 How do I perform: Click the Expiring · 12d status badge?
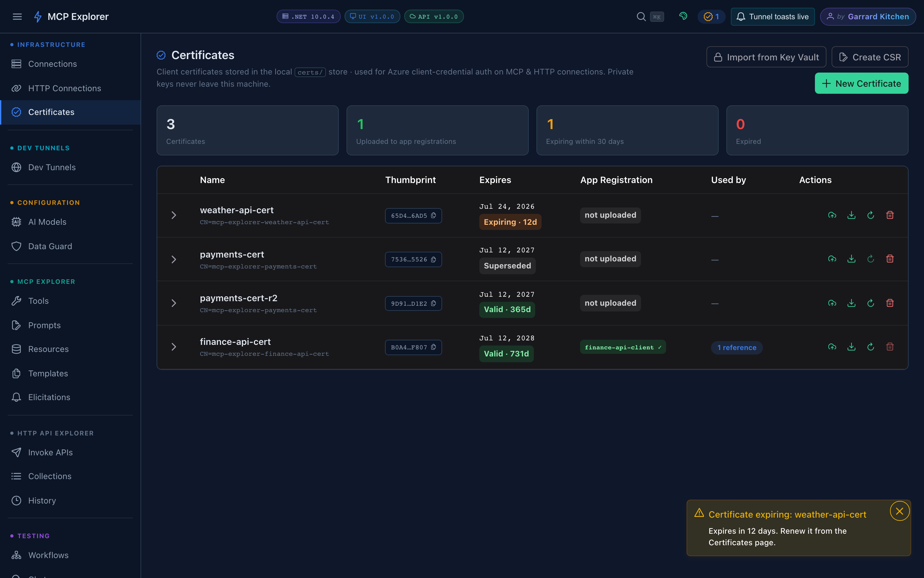tap(510, 222)
